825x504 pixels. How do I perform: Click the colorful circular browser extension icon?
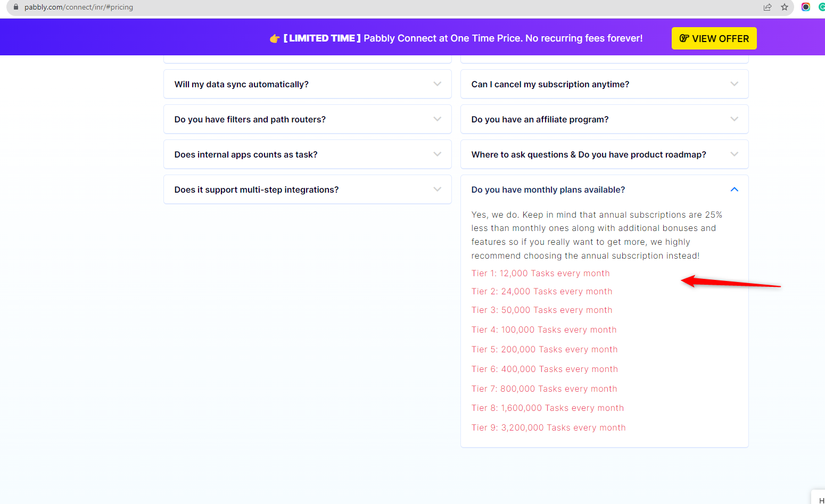pos(805,7)
